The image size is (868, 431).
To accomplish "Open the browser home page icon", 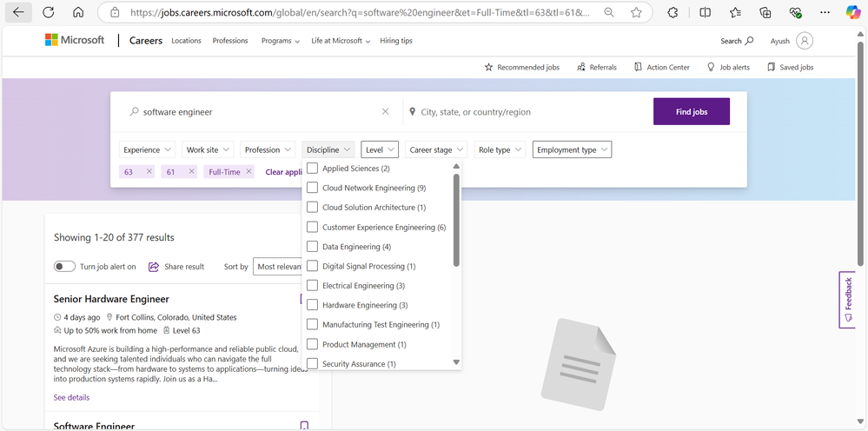I will click(x=78, y=12).
